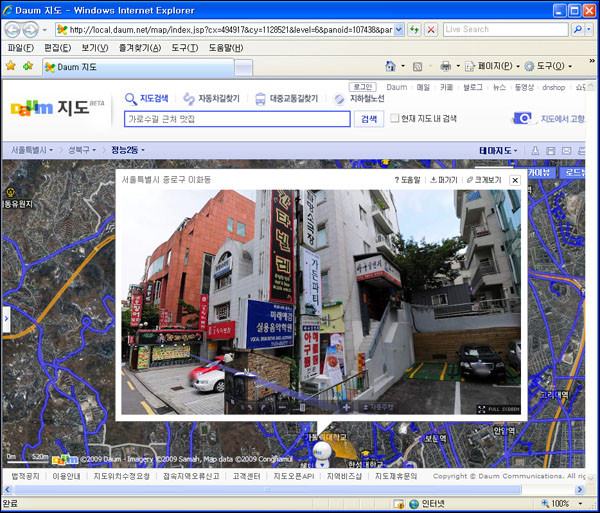Open a new blank browser tab
The height and width of the screenshot is (513, 600).
click(x=243, y=68)
